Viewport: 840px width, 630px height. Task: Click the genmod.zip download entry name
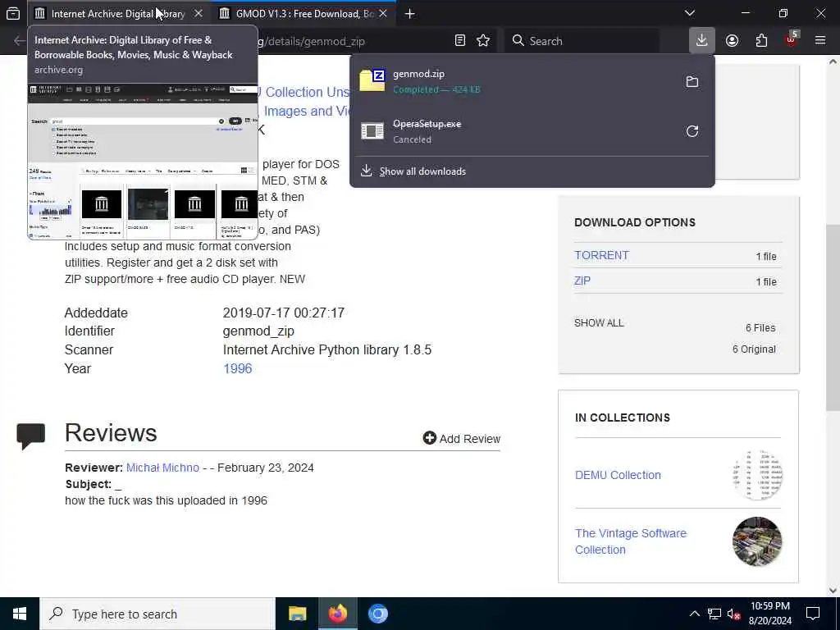418,74
